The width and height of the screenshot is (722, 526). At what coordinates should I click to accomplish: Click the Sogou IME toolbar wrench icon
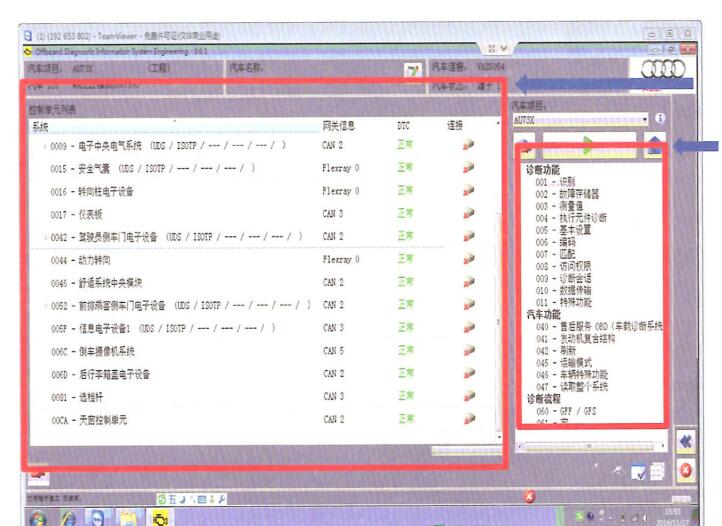(222, 499)
